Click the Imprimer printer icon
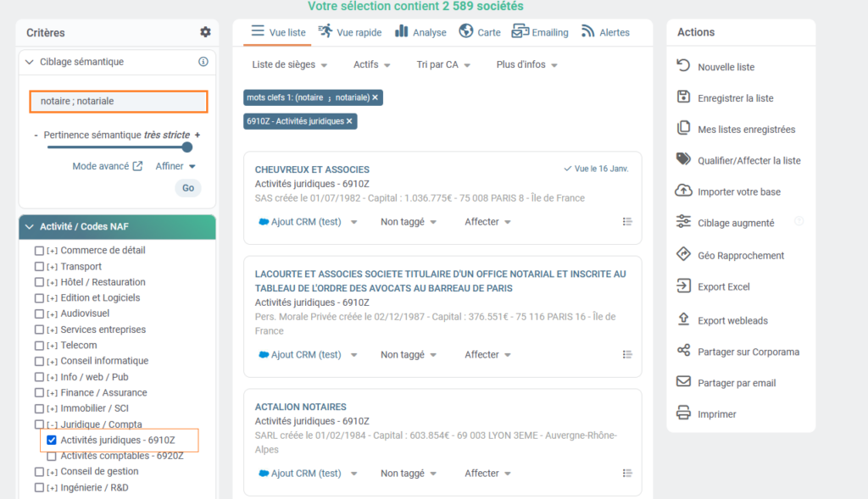The image size is (868, 499). [683, 413]
